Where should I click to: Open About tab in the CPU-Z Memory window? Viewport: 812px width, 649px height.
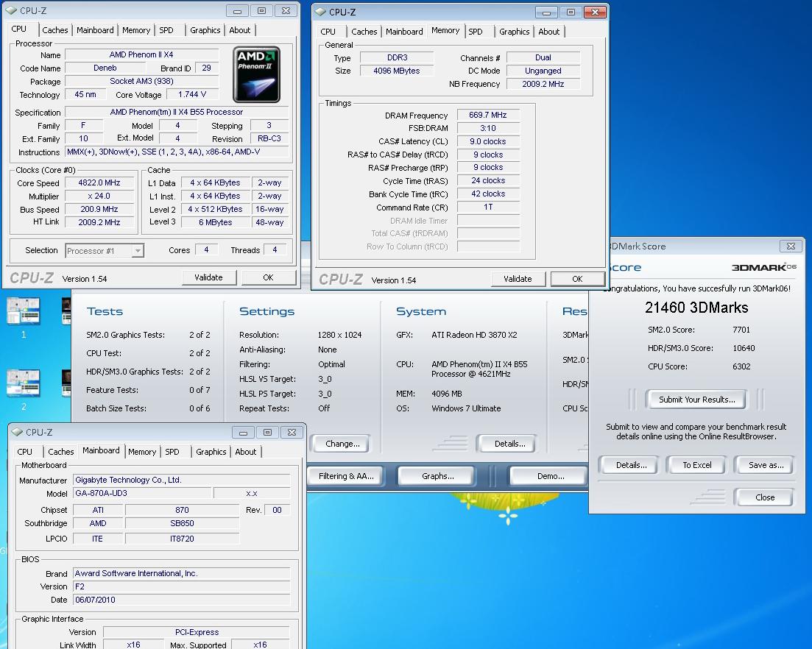(549, 32)
